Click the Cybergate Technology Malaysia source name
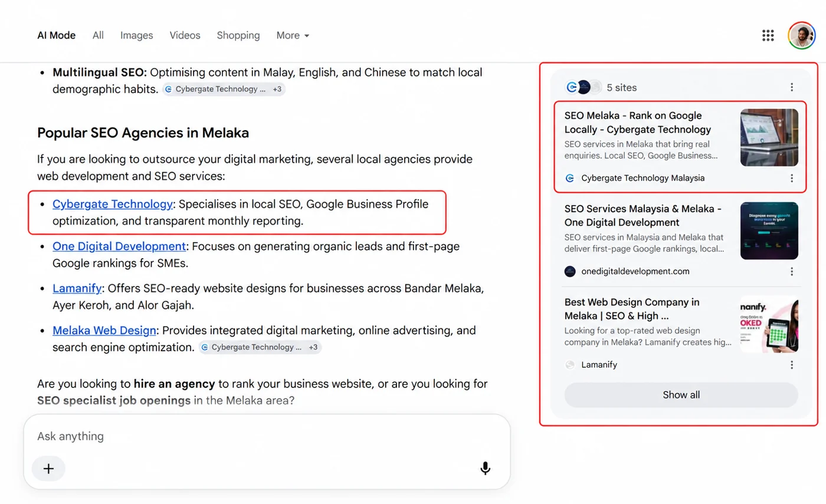 [643, 178]
